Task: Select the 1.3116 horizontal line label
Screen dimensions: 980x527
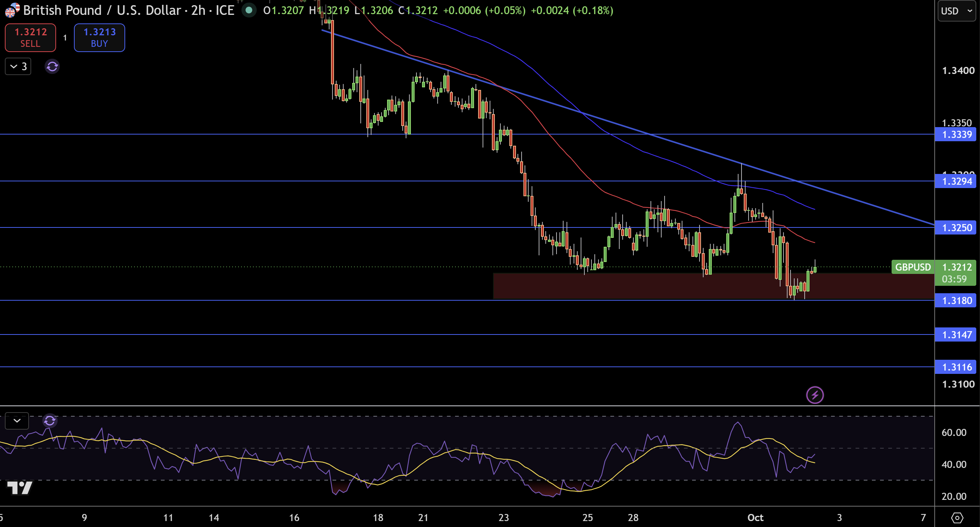Action: point(955,367)
